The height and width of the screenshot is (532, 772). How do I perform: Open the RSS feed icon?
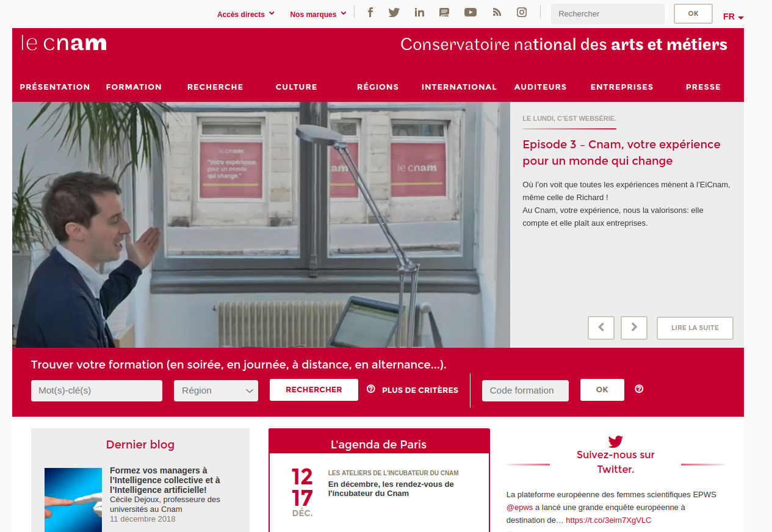pyautogui.click(x=497, y=12)
